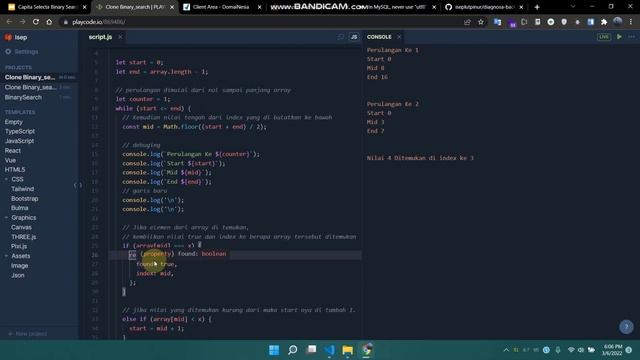
Task: Open the Chrome profile avatar
Action: (618, 22)
